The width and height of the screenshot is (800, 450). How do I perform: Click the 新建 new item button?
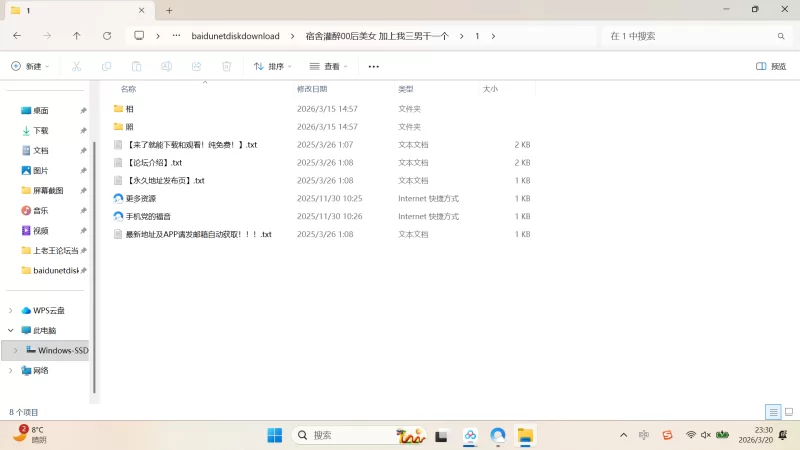(30, 66)
